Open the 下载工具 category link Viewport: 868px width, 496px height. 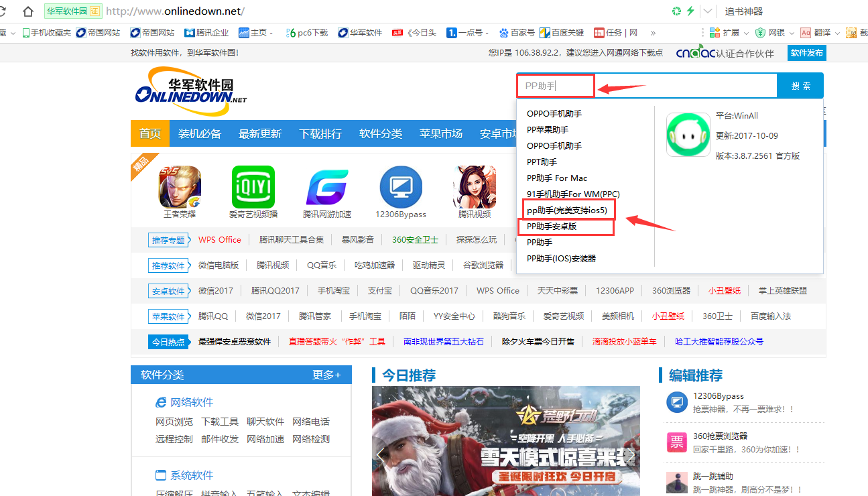(220, 422)
